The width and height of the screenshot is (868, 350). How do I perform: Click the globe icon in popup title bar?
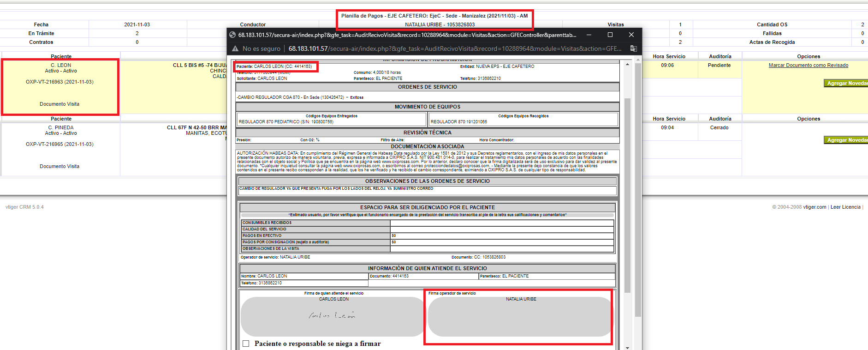click(232, 35)
